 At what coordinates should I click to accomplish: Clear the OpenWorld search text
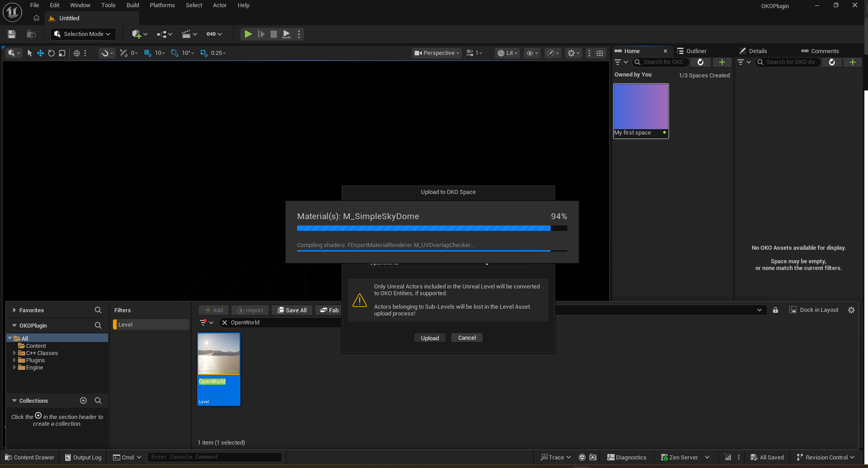click(x=225, y=323)
